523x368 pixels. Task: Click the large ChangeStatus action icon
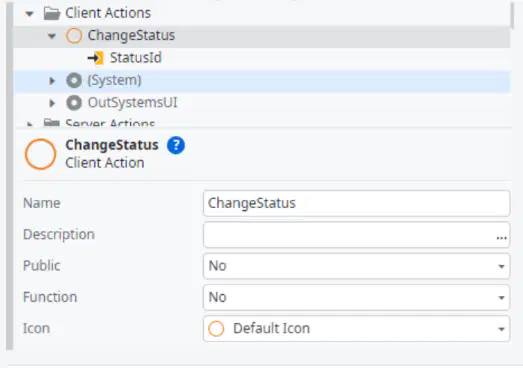pyautogui.click(x=40, y=154)
